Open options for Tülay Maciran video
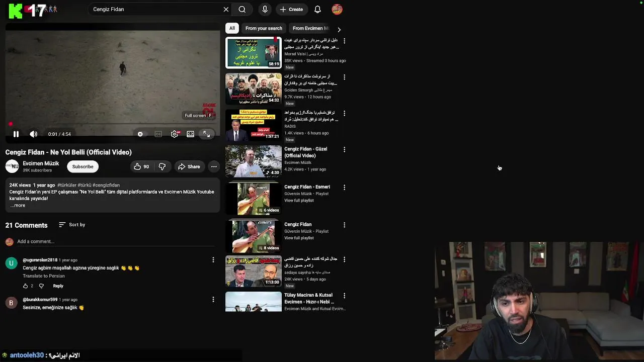The width and height of the screenshot is (644, 362). click(x=344, y=296)
